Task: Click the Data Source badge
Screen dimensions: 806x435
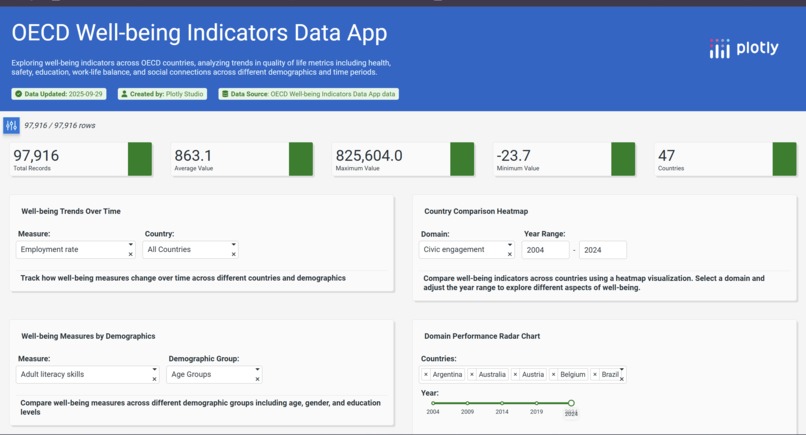Action: (308, 94)
